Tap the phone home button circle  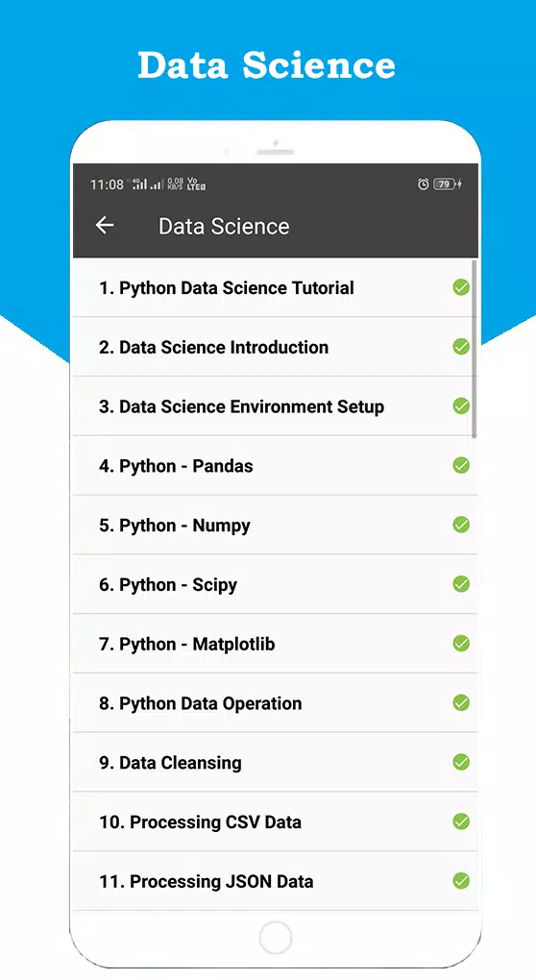tap(275, 938)
